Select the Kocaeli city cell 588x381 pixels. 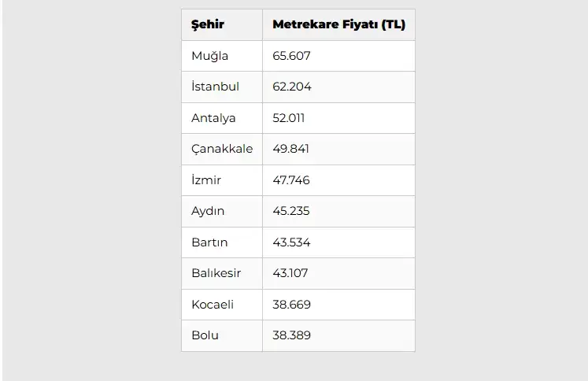213,305
